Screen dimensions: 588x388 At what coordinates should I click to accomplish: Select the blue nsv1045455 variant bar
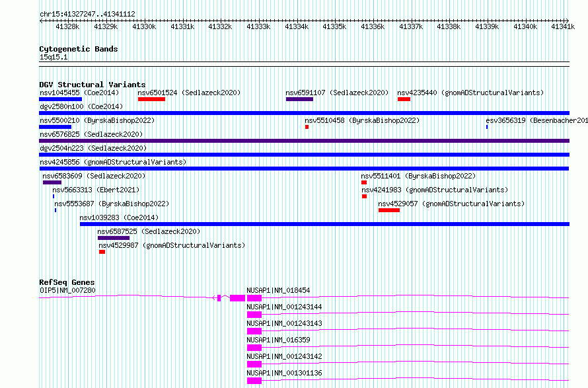click(x=60, y=99)
